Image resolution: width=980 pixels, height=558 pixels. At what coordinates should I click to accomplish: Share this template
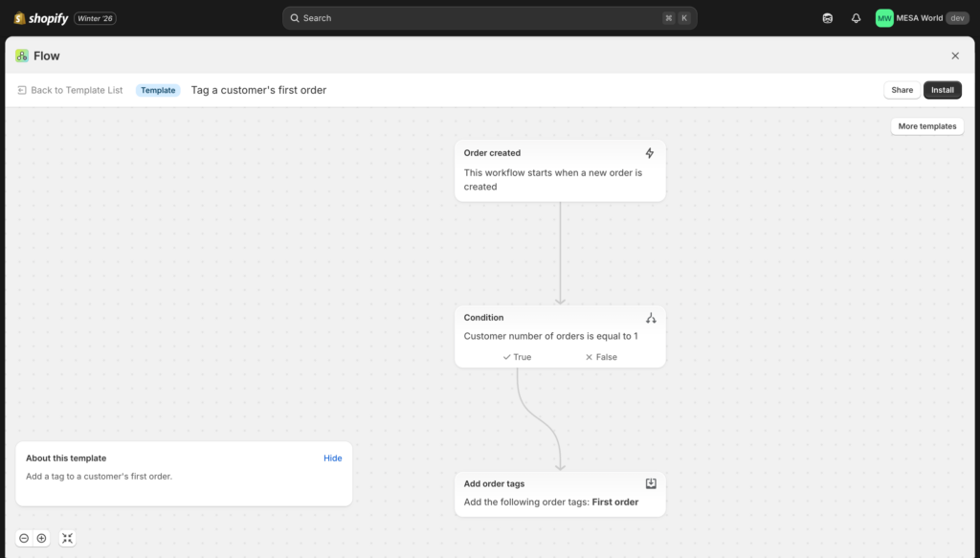(x=902, y=90)
